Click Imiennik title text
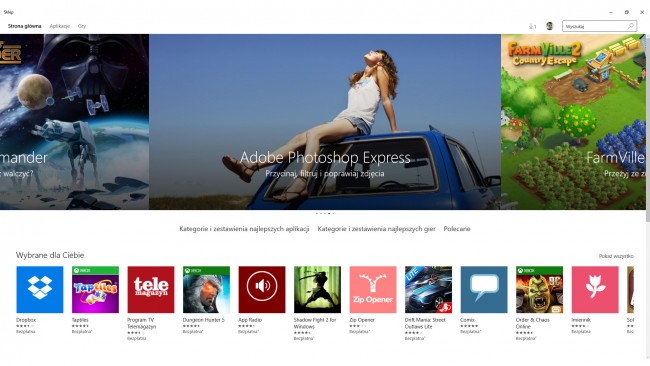650x366 pixels. pos(582,320)
